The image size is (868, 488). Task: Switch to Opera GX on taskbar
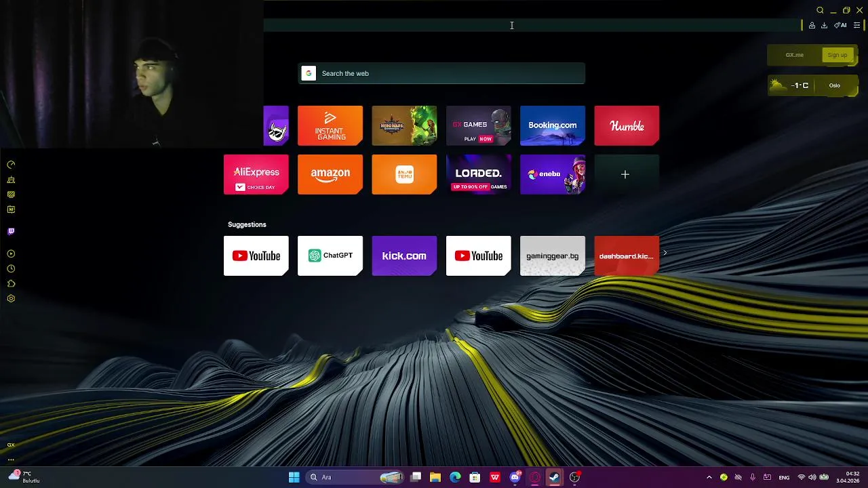point(534,477)
